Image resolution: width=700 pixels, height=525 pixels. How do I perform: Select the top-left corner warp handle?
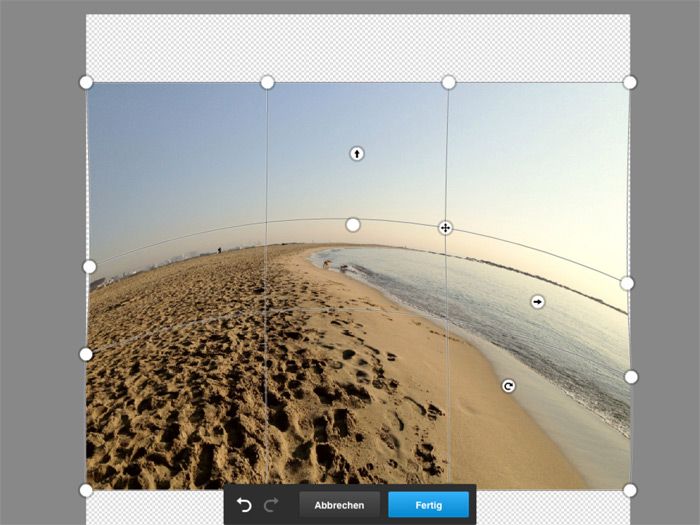pos(86,82)
